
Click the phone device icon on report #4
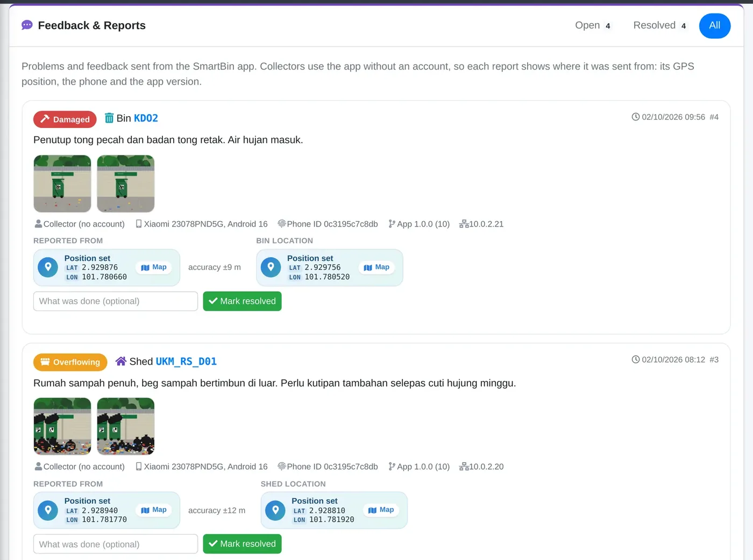tap(139, 224)
